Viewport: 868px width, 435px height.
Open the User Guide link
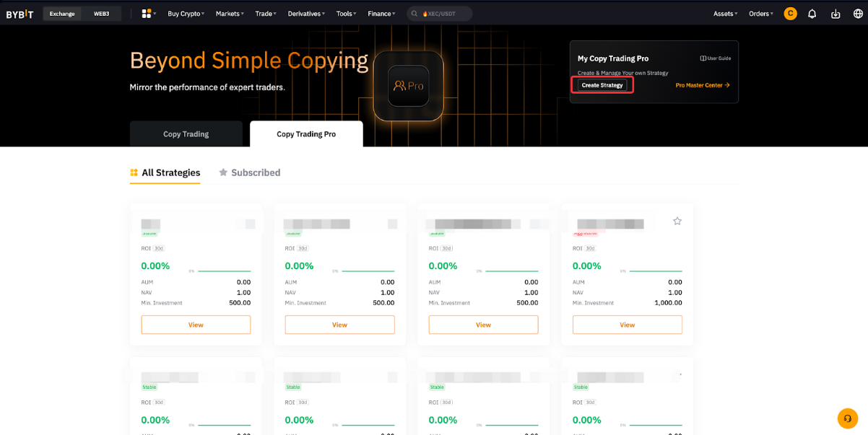[716, 58]
